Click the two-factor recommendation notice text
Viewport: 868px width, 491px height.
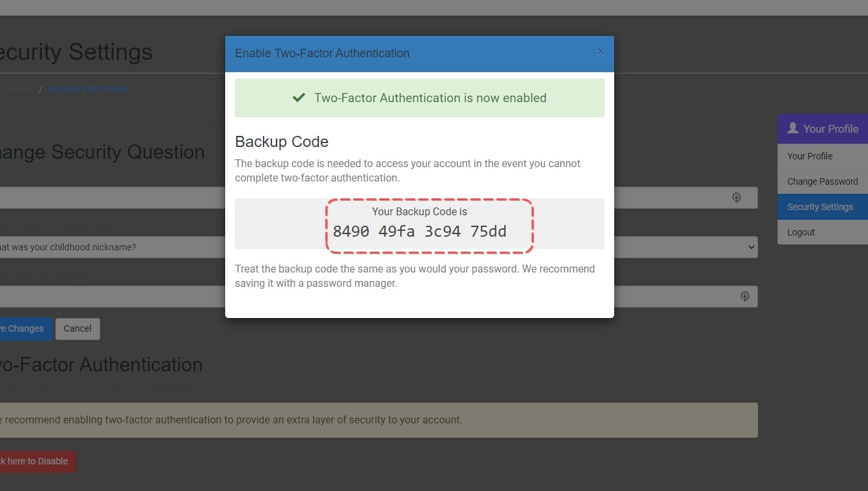231,420
